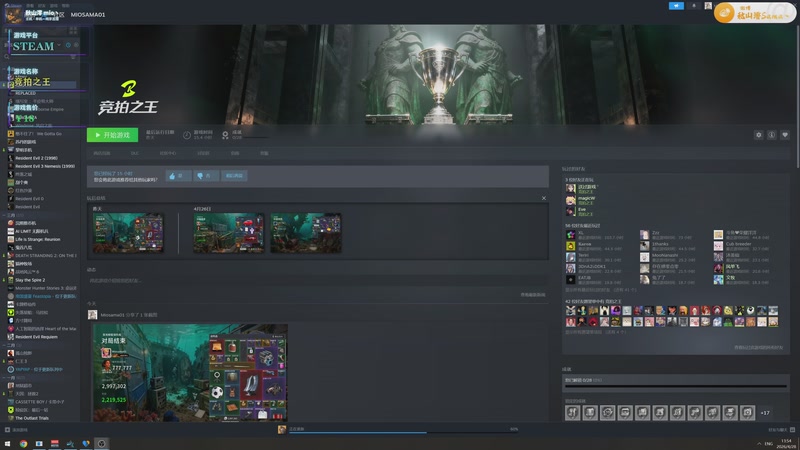The image size is (800, 450).
Task: Close the post-game summary panel
Action: [544, 198]
